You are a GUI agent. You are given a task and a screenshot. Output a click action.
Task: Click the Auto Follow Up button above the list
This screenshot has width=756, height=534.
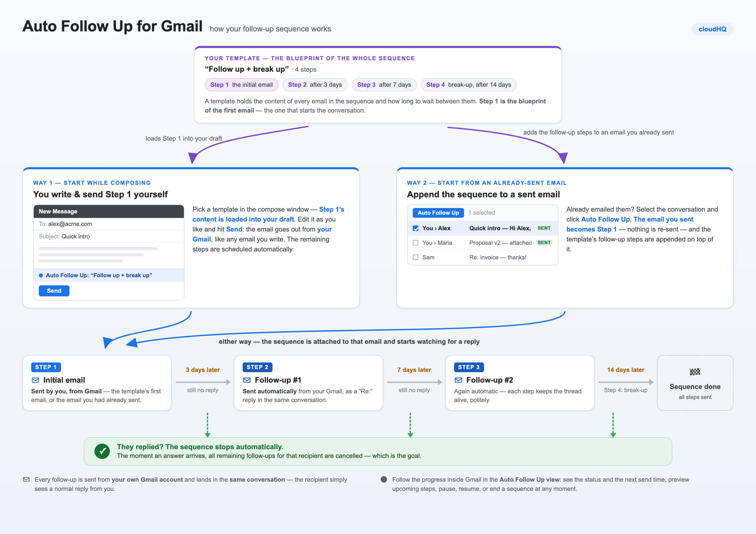438,213
